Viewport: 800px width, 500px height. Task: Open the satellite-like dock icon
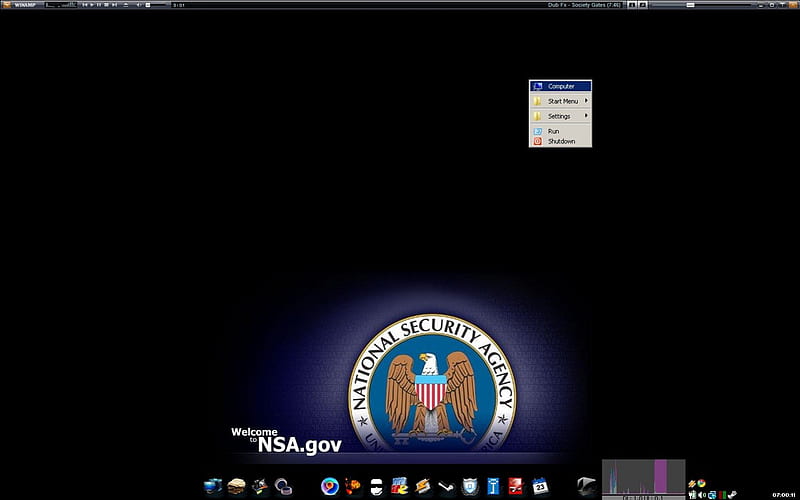click(x=260, y=486)
